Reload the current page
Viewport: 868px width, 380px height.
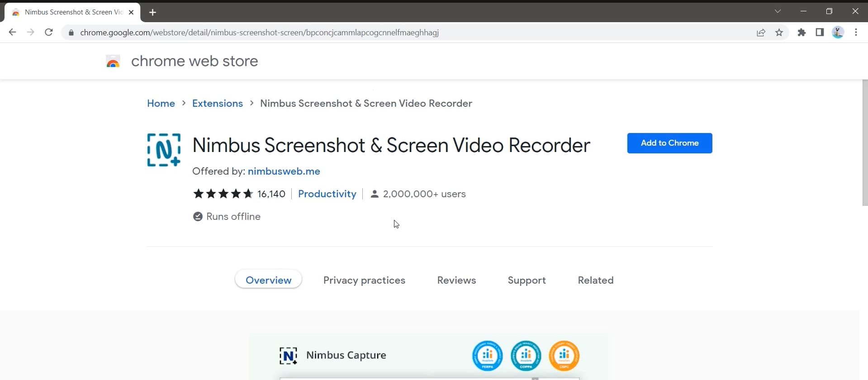pos(49,32)
